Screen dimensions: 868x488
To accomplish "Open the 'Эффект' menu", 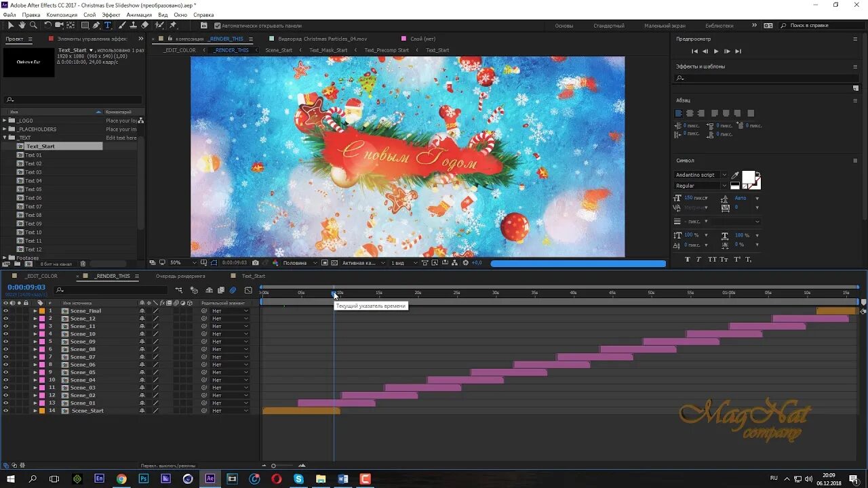I will click(x=111, y=14).
